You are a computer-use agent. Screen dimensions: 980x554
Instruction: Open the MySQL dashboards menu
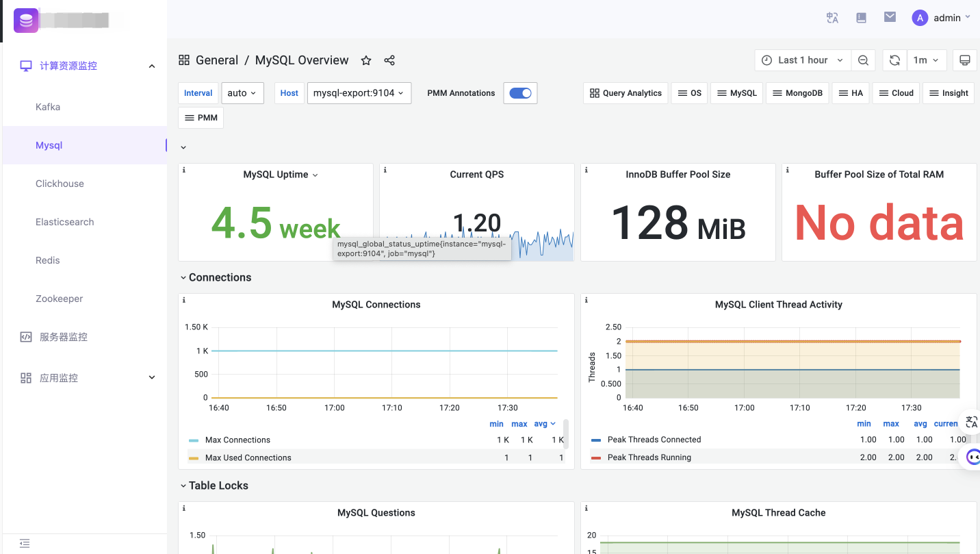737,93
